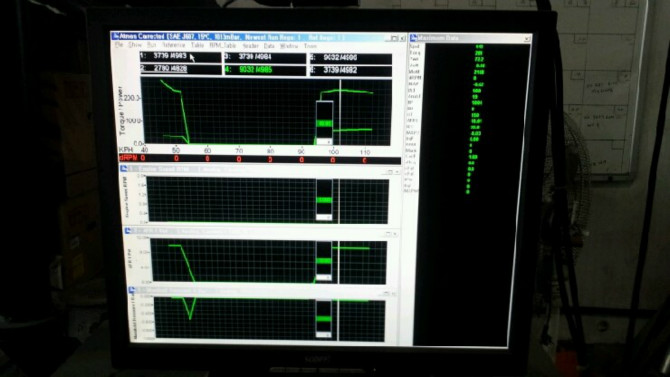The image size is (670, 377).
Task: Open dropdown under Engine Speed floating value box
Action: (328, 218)
